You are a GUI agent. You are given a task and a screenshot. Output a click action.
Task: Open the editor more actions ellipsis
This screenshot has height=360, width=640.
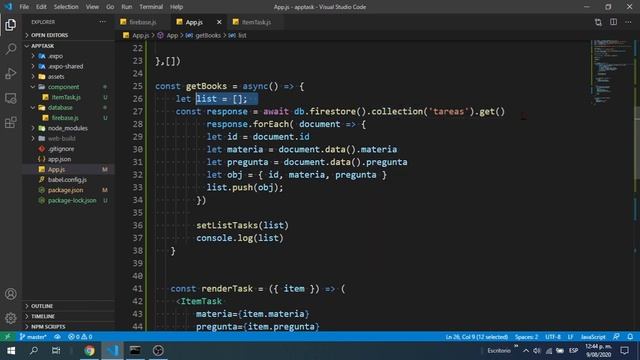628,22
